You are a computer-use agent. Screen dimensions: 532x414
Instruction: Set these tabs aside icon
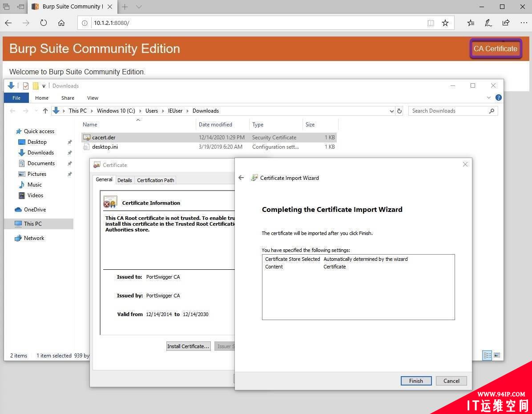pos(21,6)
